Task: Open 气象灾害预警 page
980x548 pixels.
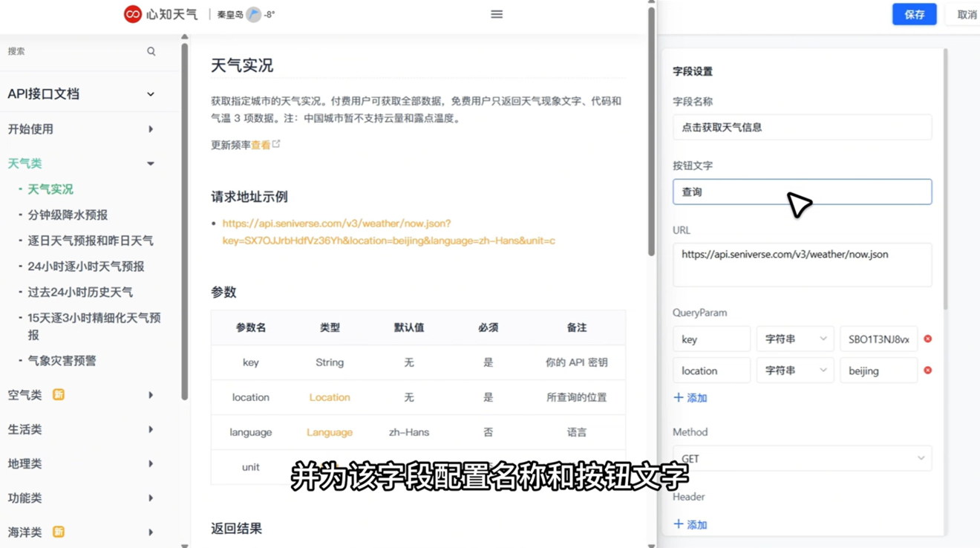Action: (x=62, y=360)
